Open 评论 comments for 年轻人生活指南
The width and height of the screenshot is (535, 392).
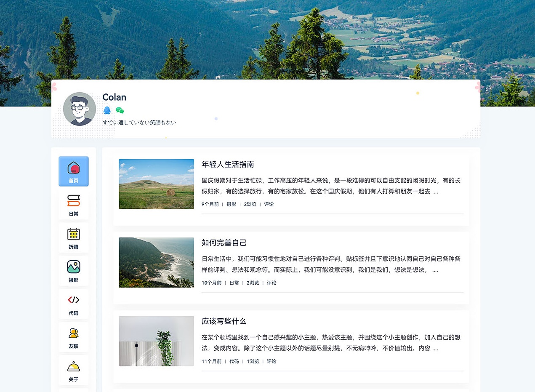269,204
